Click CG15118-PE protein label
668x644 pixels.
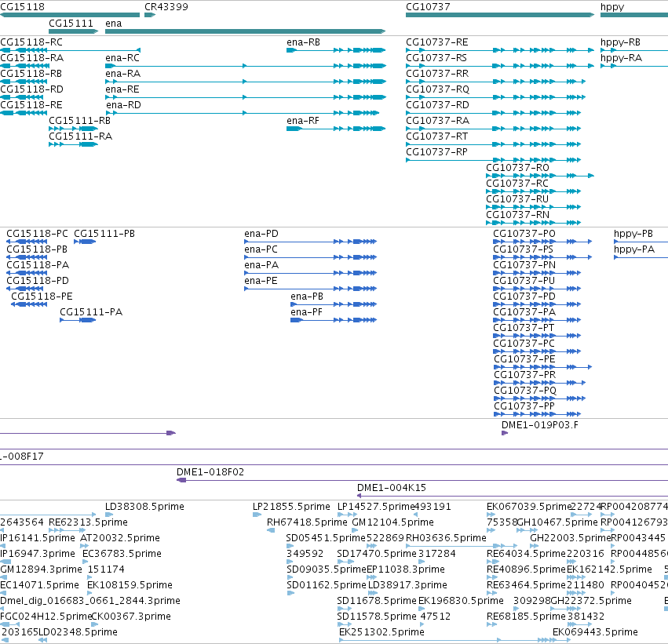pyautogui.click(x=42, y=297)
